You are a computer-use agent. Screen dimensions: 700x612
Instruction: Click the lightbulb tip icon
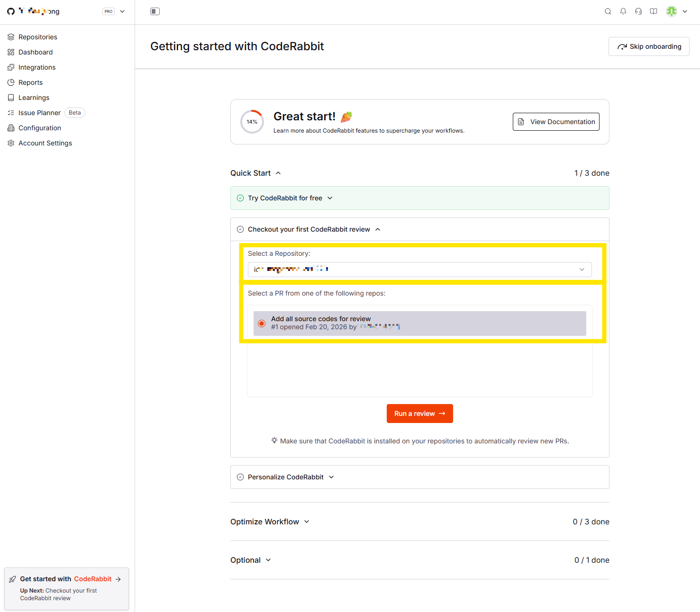[x=274, y=441]
